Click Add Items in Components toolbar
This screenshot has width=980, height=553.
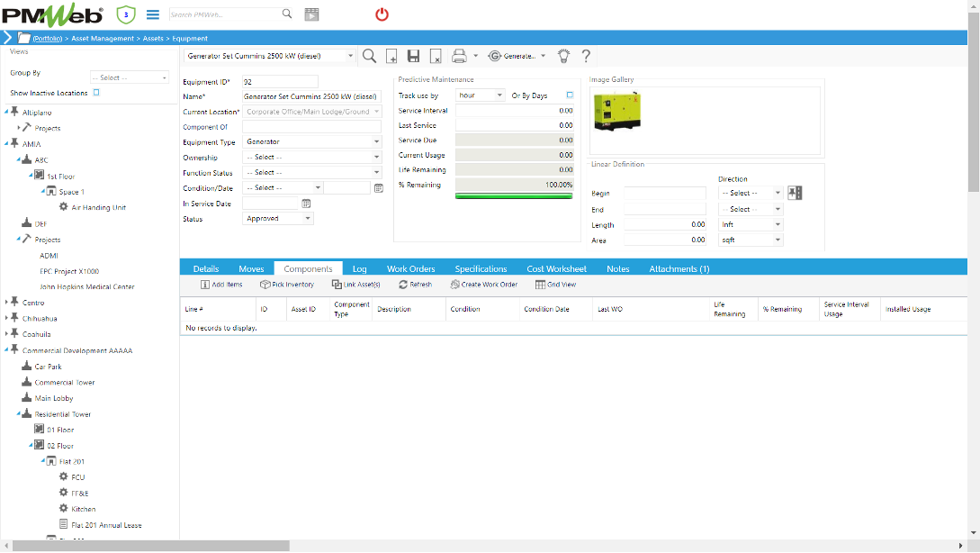point(221,285)
